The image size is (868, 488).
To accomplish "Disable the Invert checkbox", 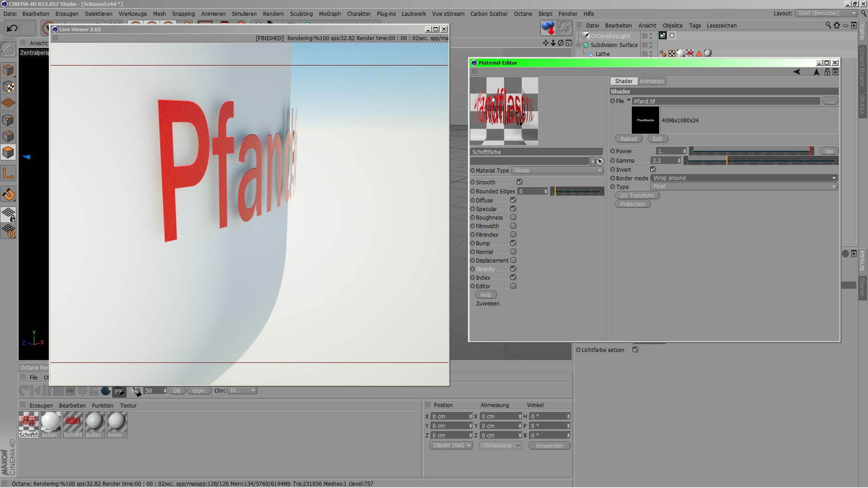I will [653, 169].
